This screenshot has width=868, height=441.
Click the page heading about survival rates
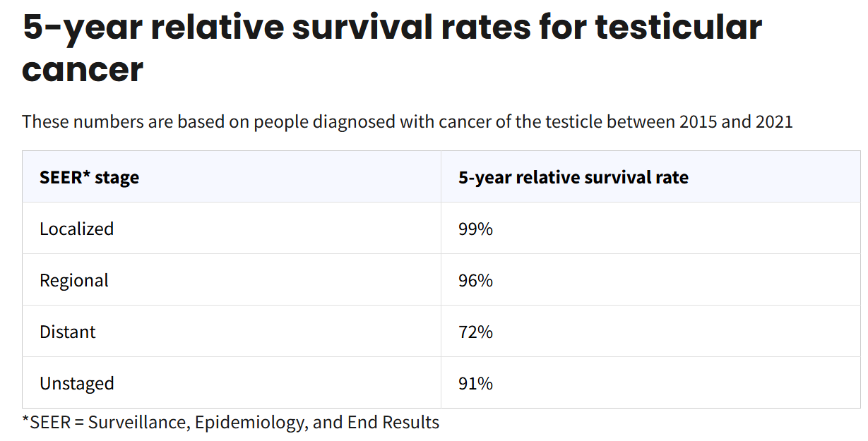coord(392,48)
